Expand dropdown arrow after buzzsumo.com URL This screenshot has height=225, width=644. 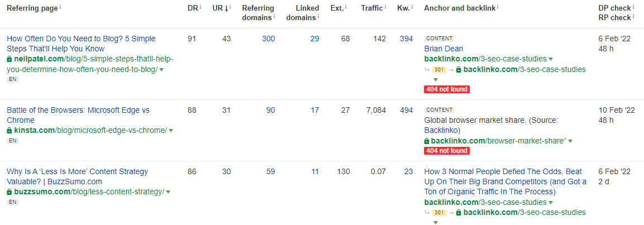(x=168, y=192)
